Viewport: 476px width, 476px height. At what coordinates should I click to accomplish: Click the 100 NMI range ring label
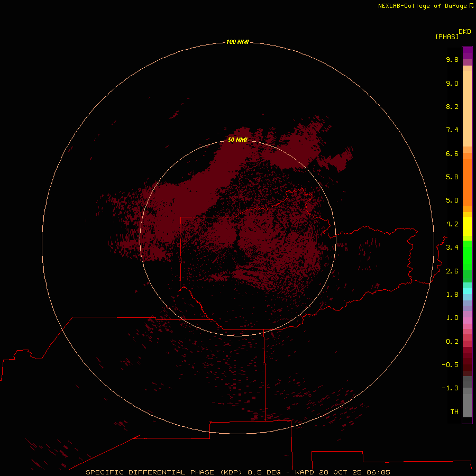coord(237,42)
